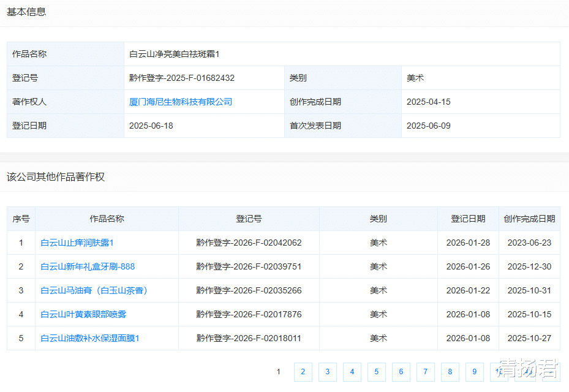Go to pagination page 7
This screenshot has height=392, width=569.
[425, 372]
